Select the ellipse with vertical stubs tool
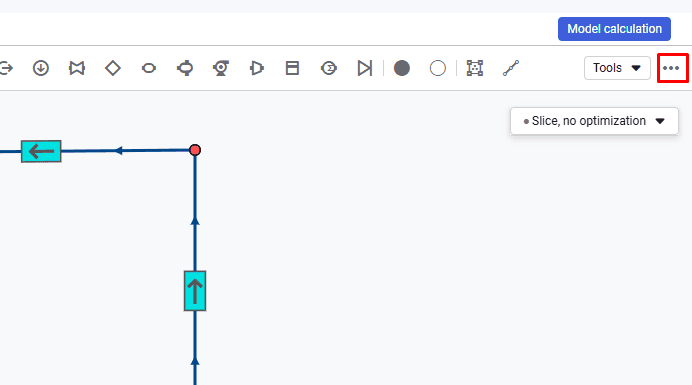 pyautogui.click(x=185, y=68)
